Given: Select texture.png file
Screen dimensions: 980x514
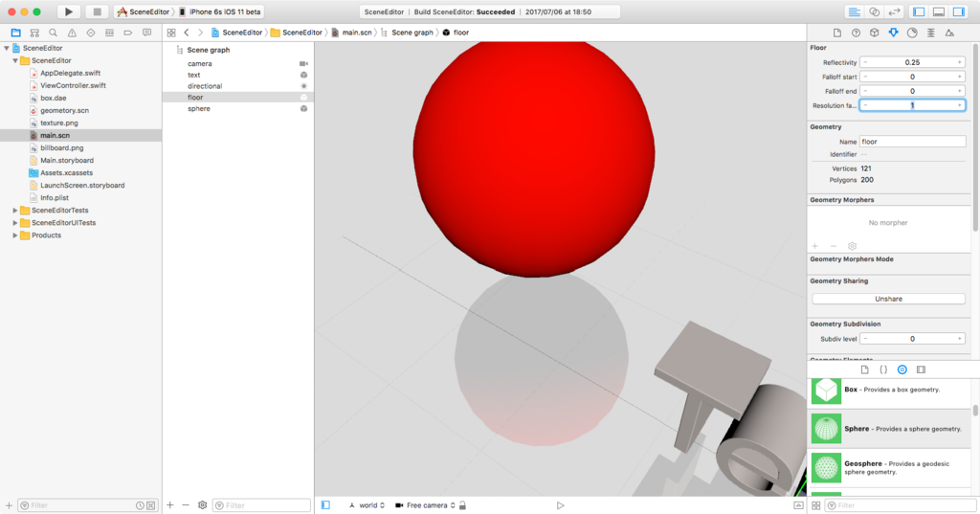Looking at the screenshot, I should [x=58, y=123].
